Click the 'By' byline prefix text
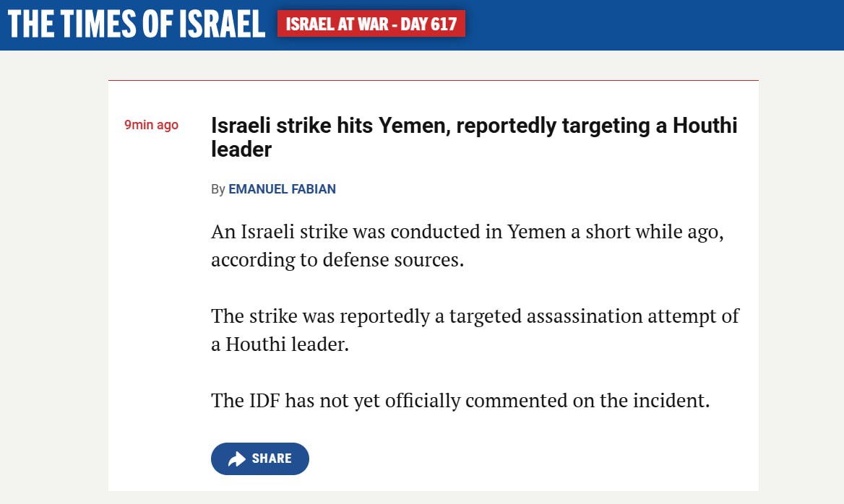 click(218, 189)
